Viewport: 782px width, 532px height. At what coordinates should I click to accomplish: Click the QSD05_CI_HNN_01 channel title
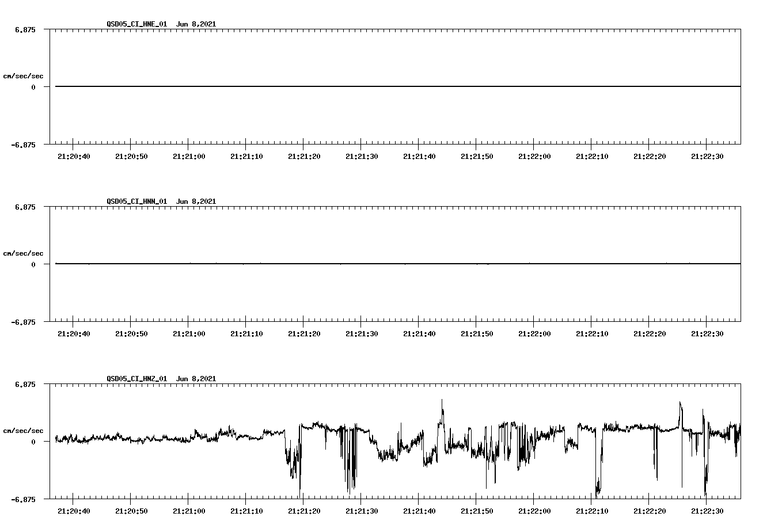click(x=137, y=201)
